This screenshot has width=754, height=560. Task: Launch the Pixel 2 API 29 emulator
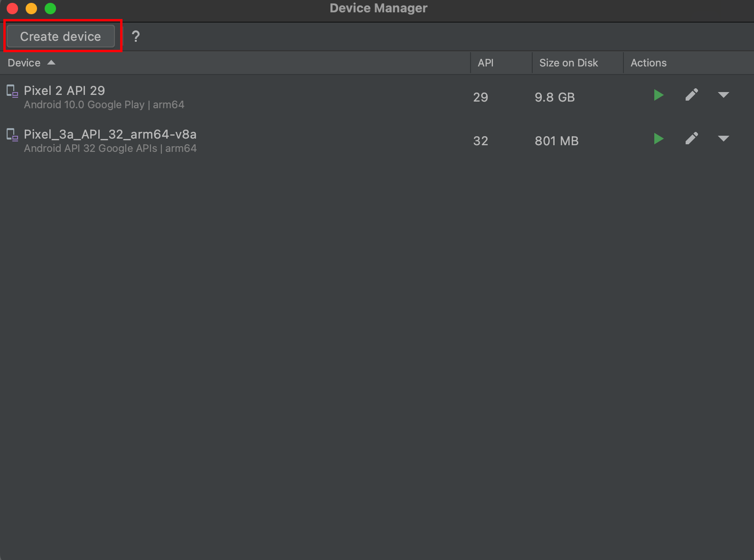point(658,95)
